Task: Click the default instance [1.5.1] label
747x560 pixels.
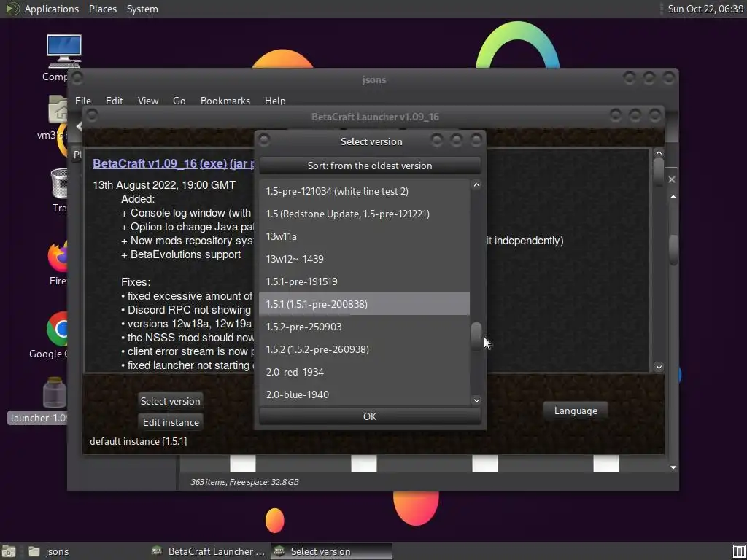Action: click(138, 441)
